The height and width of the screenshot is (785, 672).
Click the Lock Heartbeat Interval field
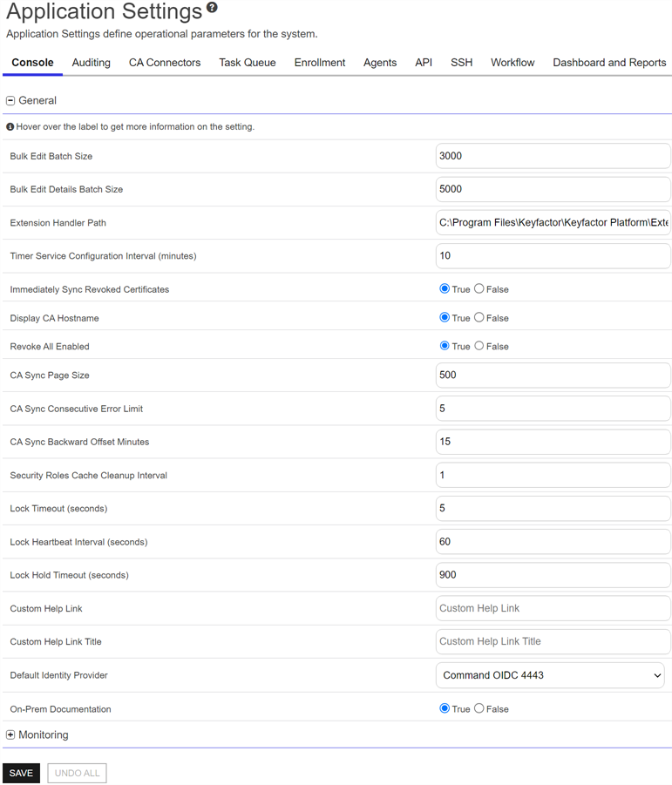pos(553,542)
